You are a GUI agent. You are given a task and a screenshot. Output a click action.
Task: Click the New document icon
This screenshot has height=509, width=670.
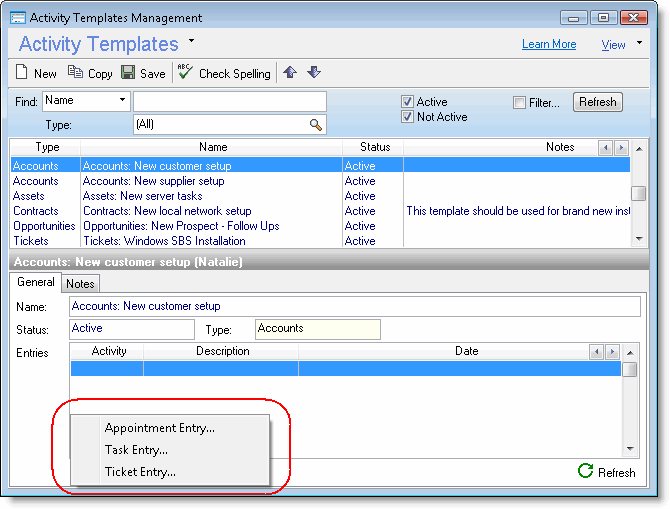click(x=22, y=73)
